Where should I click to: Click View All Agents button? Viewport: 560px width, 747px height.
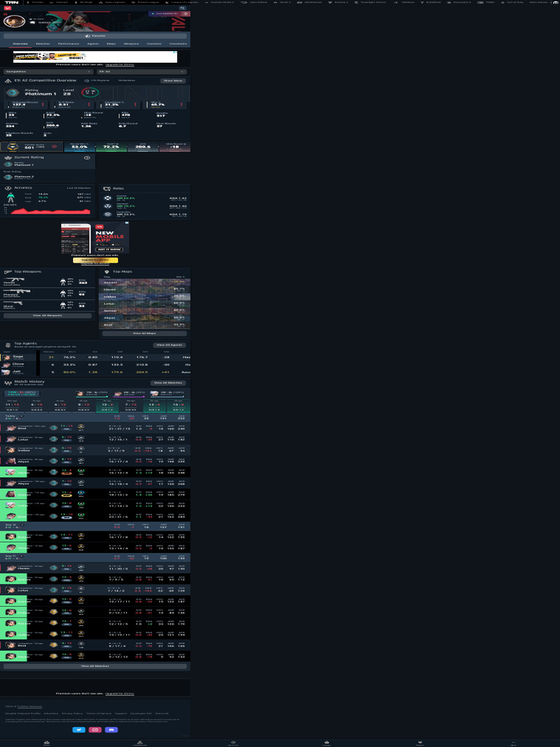[x=169, y=345]
